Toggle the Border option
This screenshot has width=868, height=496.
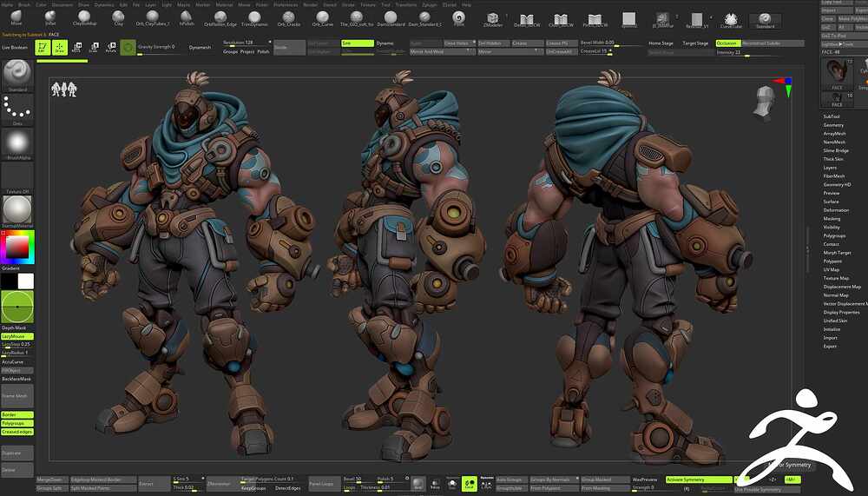point(17,414)
